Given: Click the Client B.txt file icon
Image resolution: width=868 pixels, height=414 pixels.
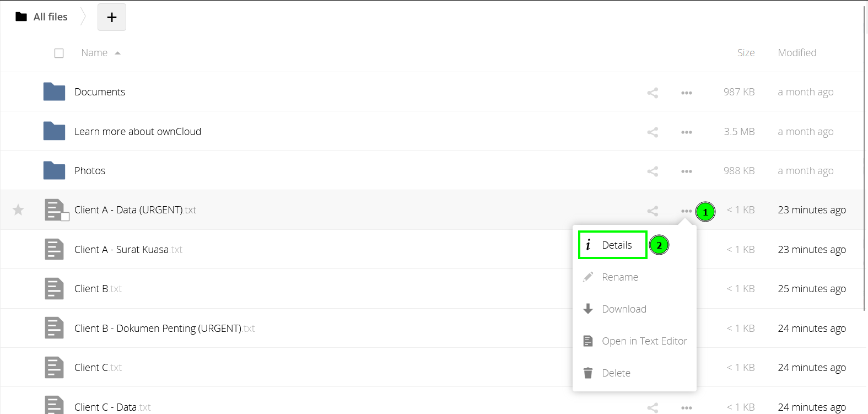Looking at the screenshot, I should 54,289.
